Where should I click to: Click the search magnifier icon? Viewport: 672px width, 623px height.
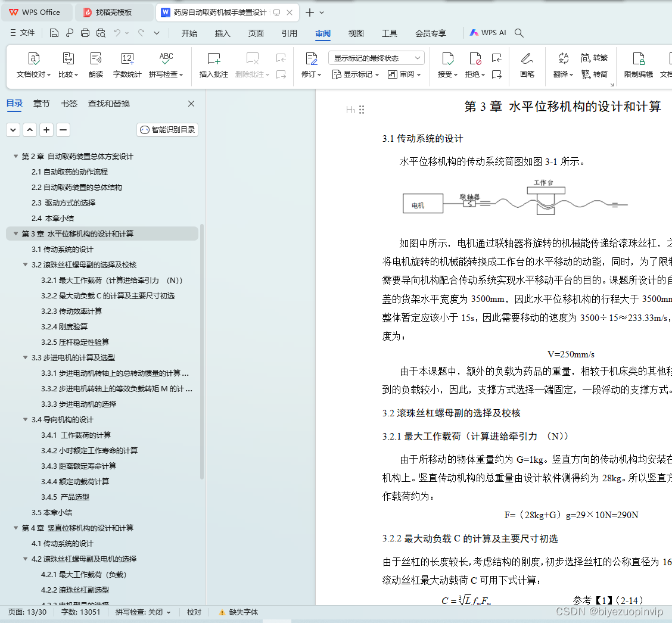point(519,33)
